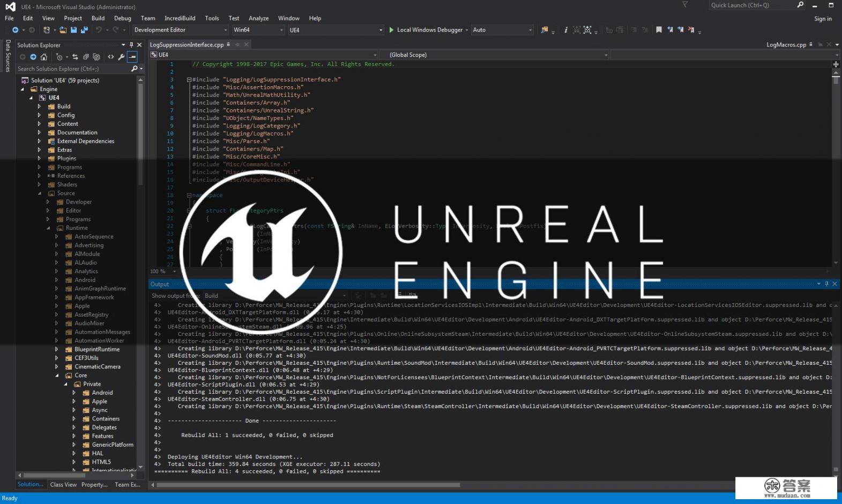
Task: Start the Local Windows Debugger play icon
Action: click(391, 30)
